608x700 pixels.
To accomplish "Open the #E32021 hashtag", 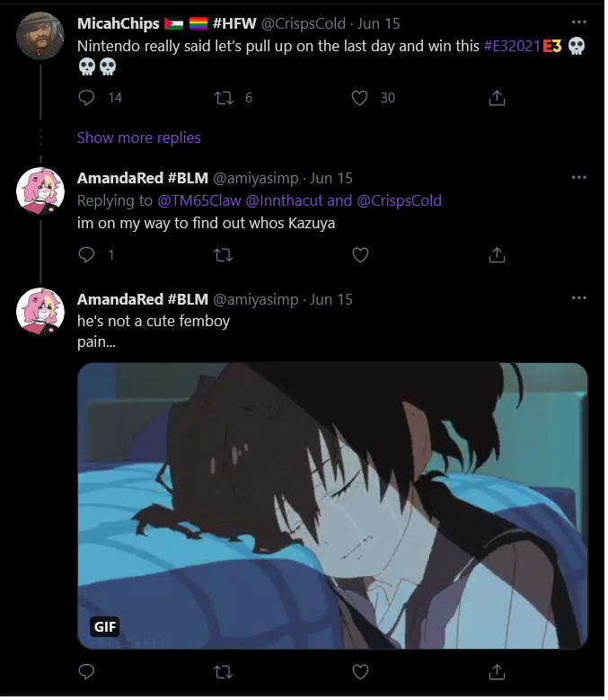I will (x=512, y=46).
